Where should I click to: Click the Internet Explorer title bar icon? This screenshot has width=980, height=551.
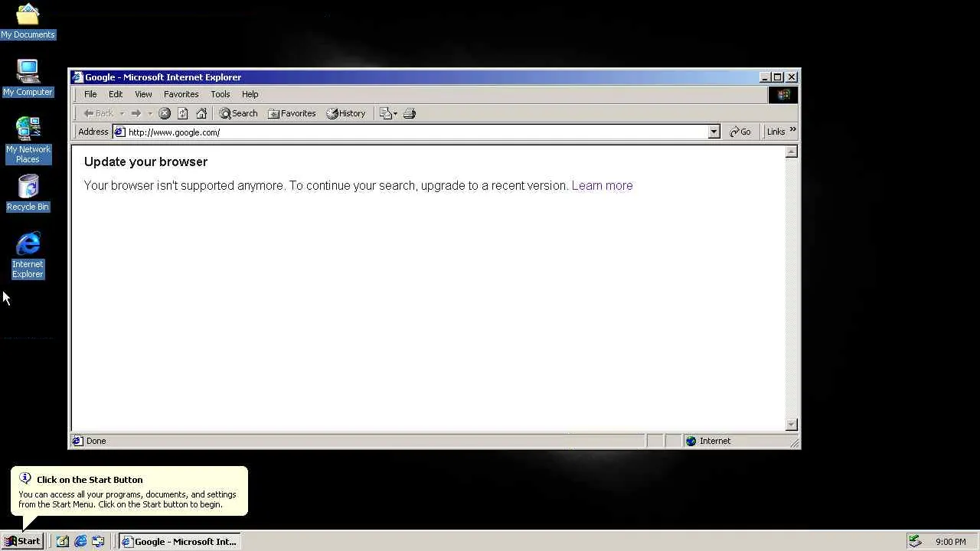pyautogui.click(x=77, y=77)
